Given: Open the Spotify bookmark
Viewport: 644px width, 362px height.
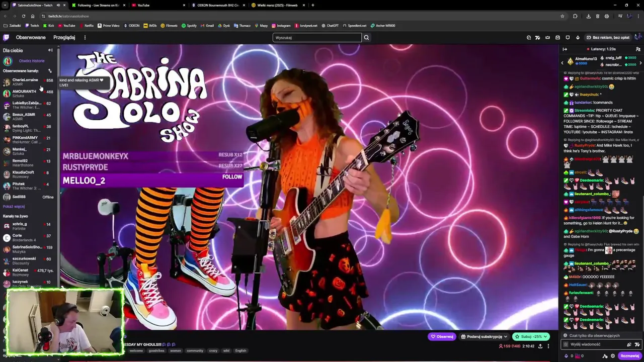Looking at the screenshot, I should tap(189, 25).
